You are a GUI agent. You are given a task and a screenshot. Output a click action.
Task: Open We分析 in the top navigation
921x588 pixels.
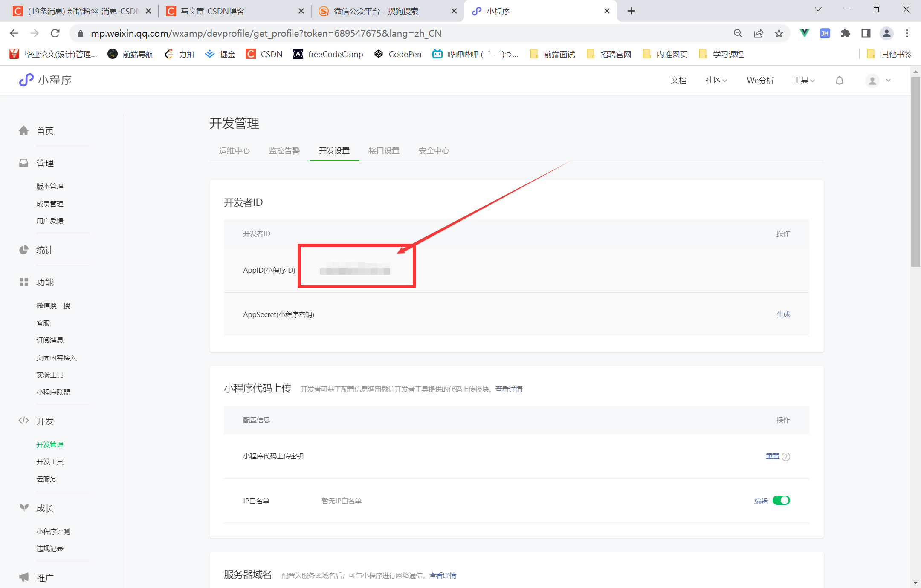tap(760, 80)
